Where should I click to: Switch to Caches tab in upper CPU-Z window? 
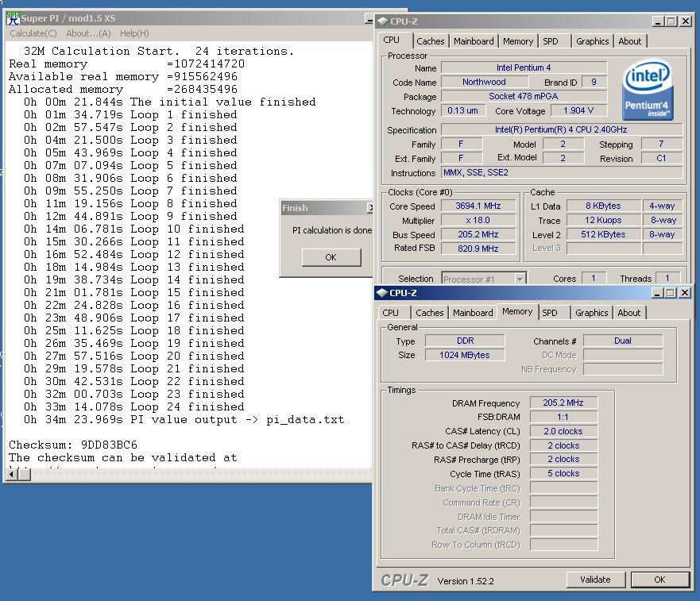[x=431, y=41]
